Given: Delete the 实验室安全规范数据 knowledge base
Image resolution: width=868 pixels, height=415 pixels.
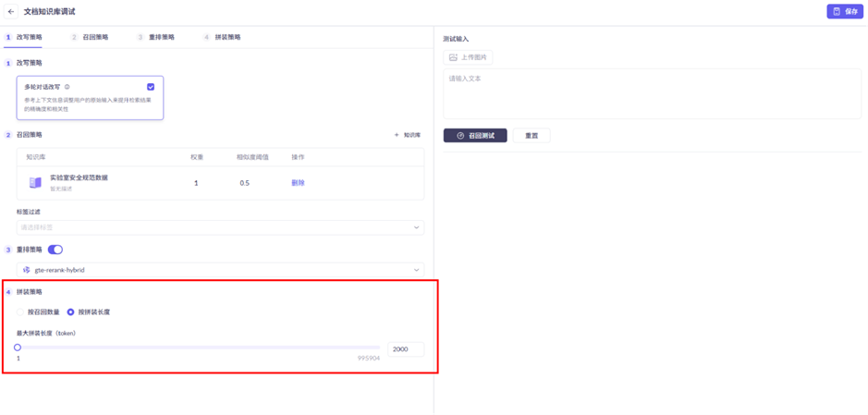Looking at the screenshot, I should [298, 183].
